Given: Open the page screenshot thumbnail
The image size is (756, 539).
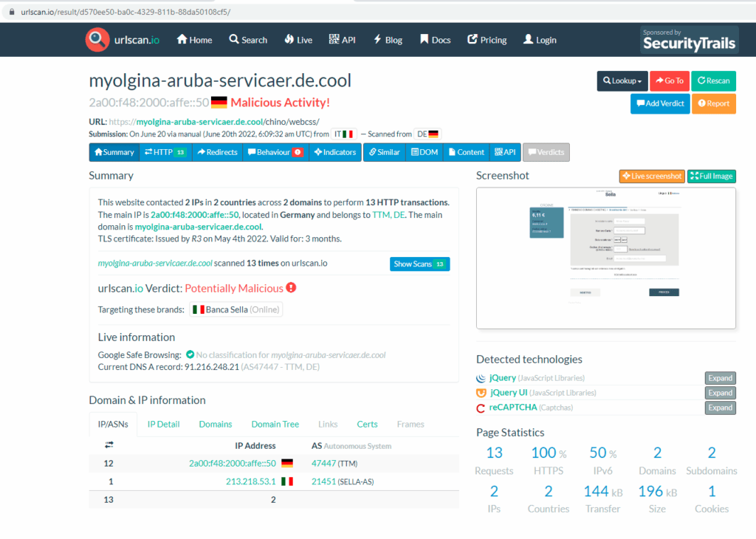Looking at the screenshot, I should 606,258.
